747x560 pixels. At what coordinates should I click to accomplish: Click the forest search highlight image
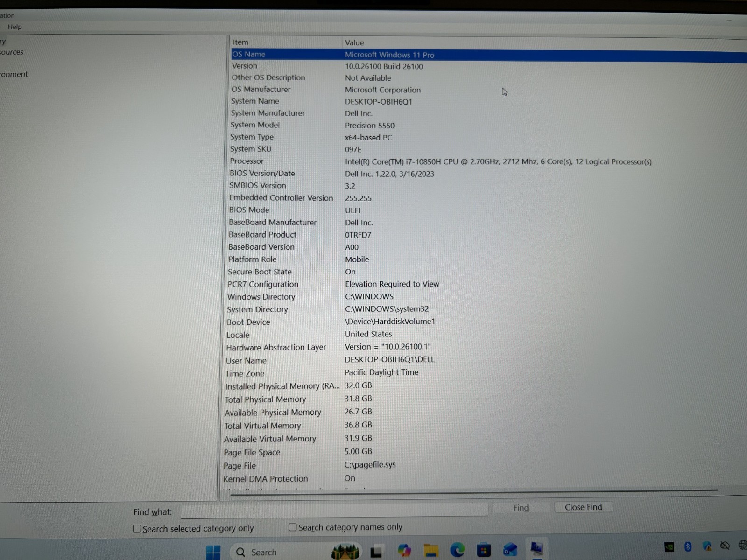click(345, 552)
